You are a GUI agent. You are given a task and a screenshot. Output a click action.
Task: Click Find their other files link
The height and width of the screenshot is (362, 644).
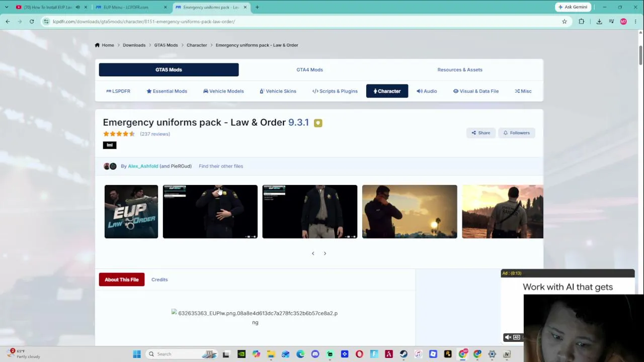(x=221, y=166)
